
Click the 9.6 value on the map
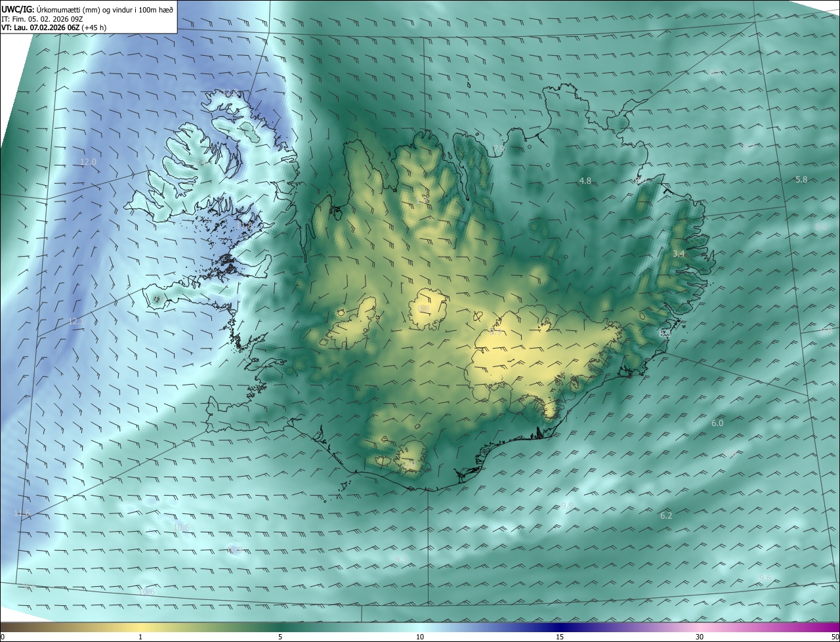[765, 578]
